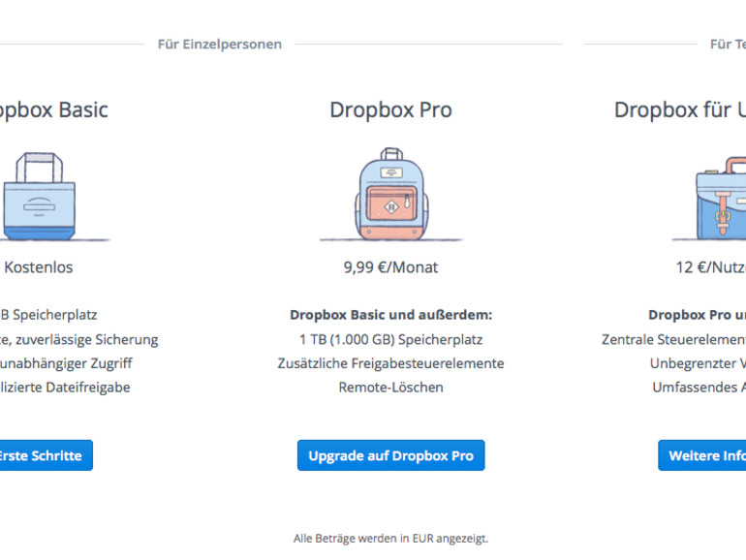The height and width of the screenshot is (560, 746).
Task: Click the "1 TB (1.000 GB) Speicherplatz" feature
Action: (x=390, y=339)
